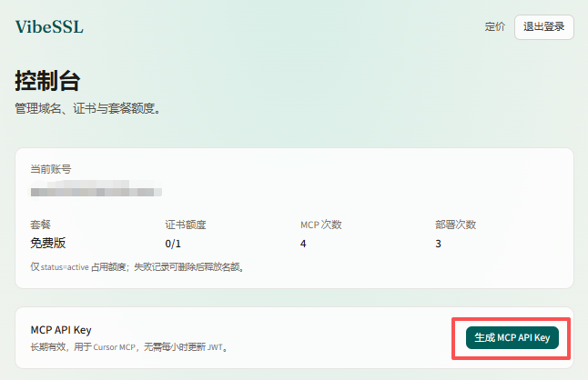Click the status=active quota note
The width and height of the screenshot is (588, 380).
(x=137, y=267)
